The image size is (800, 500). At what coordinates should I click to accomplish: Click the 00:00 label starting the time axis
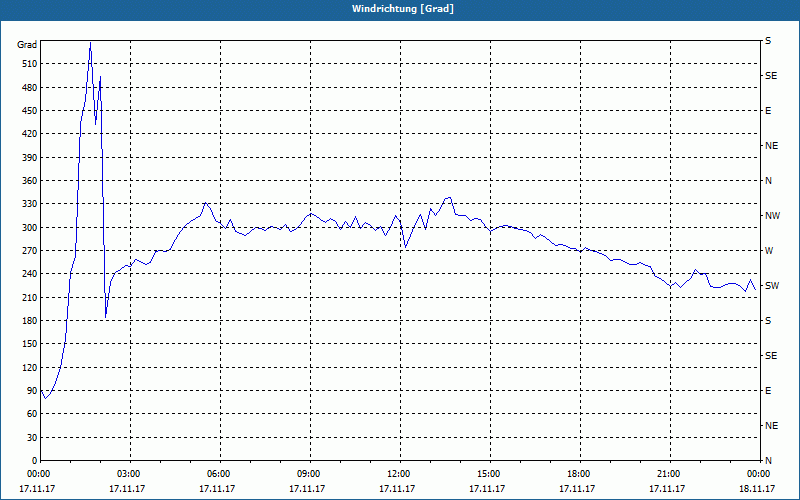40,474
